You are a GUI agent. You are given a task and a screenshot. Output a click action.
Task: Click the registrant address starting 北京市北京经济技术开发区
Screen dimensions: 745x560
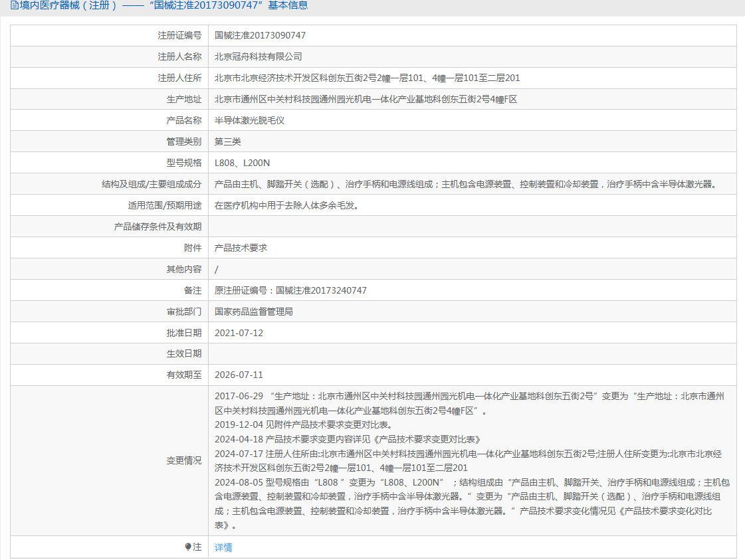[x=367, y=78]
